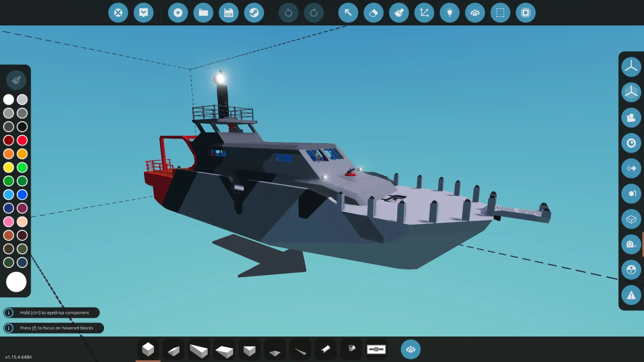Click the save vehicle floppy disk icon

pos(228,13)
